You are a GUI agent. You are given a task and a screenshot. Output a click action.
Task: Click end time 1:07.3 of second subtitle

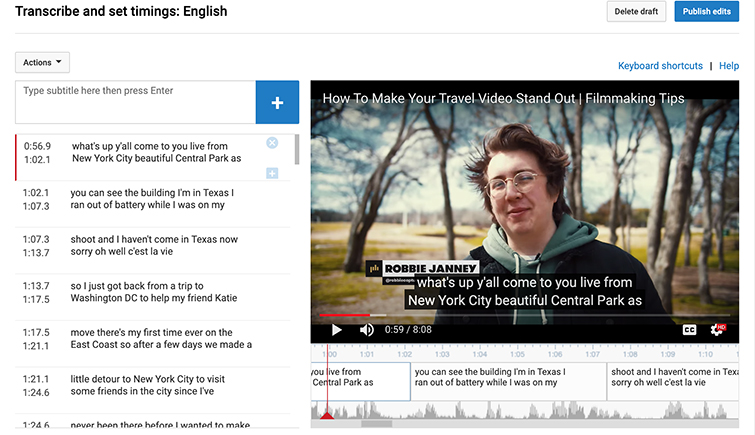pos(36,206)
